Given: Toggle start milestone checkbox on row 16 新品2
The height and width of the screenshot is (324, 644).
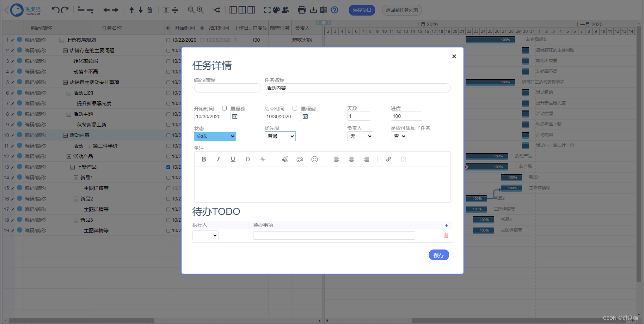Looking at the screenshot, I should [x=168, y=199].
